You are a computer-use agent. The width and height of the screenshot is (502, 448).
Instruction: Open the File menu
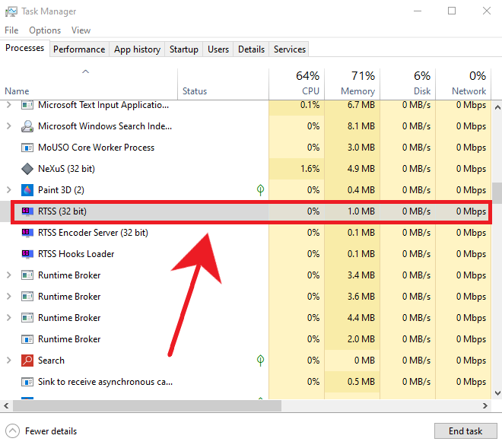click(11, 30)
